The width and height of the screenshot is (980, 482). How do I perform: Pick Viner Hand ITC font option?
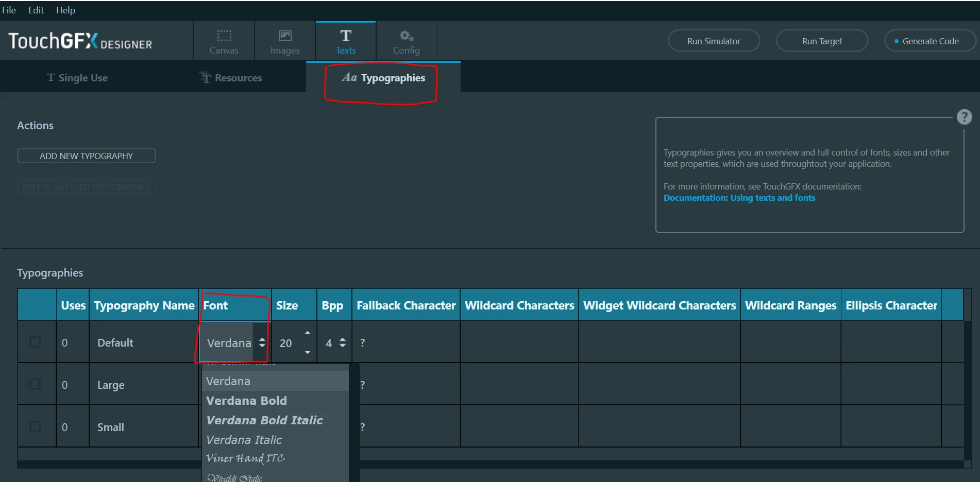tap(245, 458)
